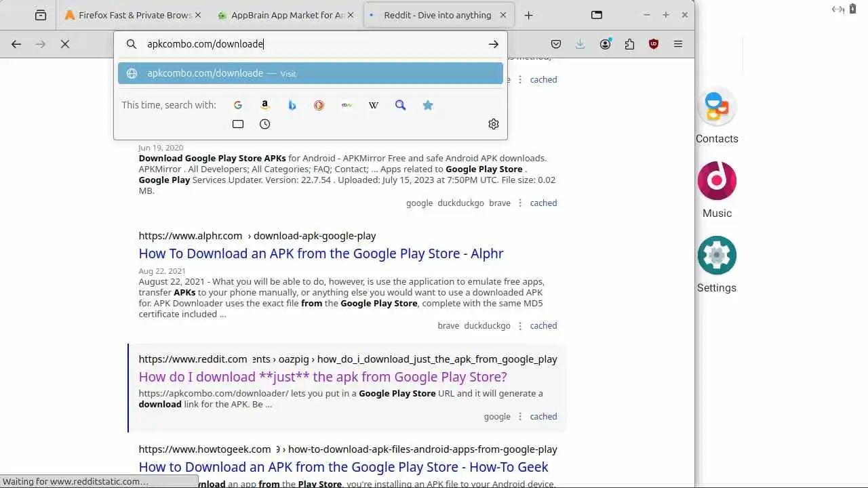
Task: Stop loading the current page
Action: coord(65,44)
